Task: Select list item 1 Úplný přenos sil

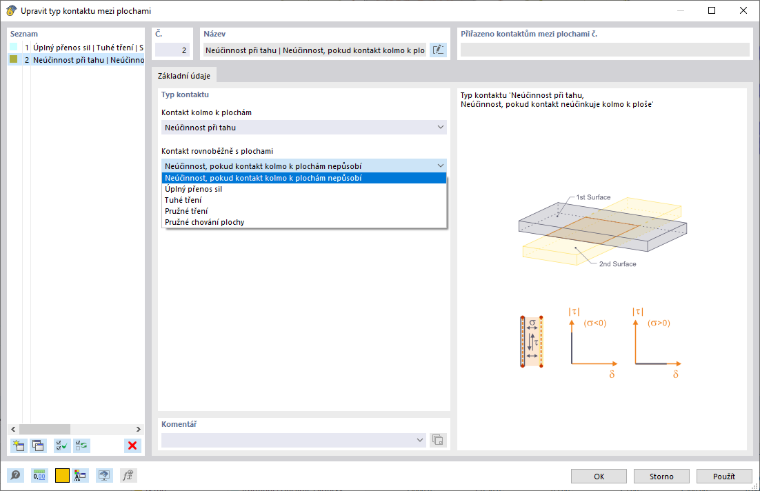Action: pos(77,48)
